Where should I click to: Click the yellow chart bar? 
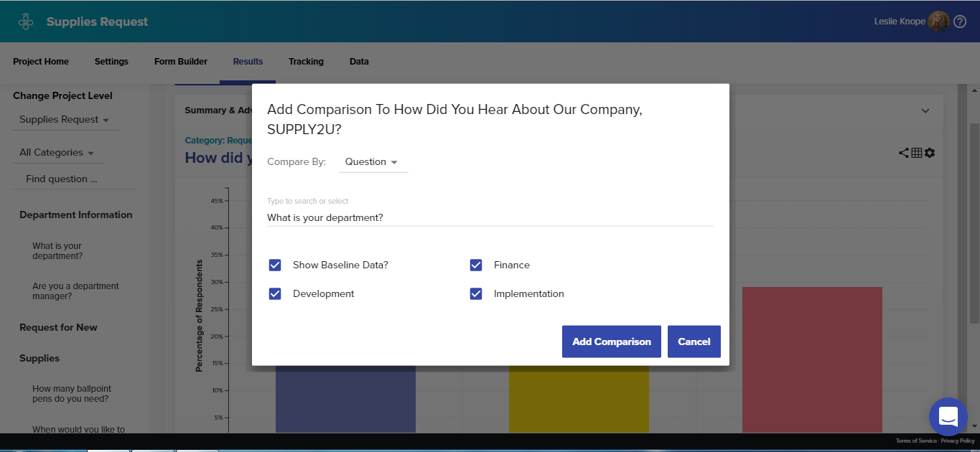click(x=579, y=399)
